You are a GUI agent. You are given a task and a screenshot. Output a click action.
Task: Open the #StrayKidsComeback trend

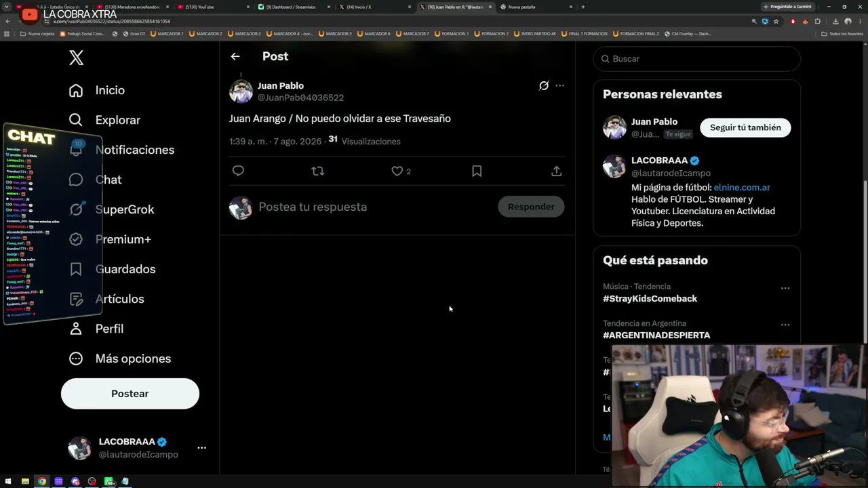[x=650, y=299]
